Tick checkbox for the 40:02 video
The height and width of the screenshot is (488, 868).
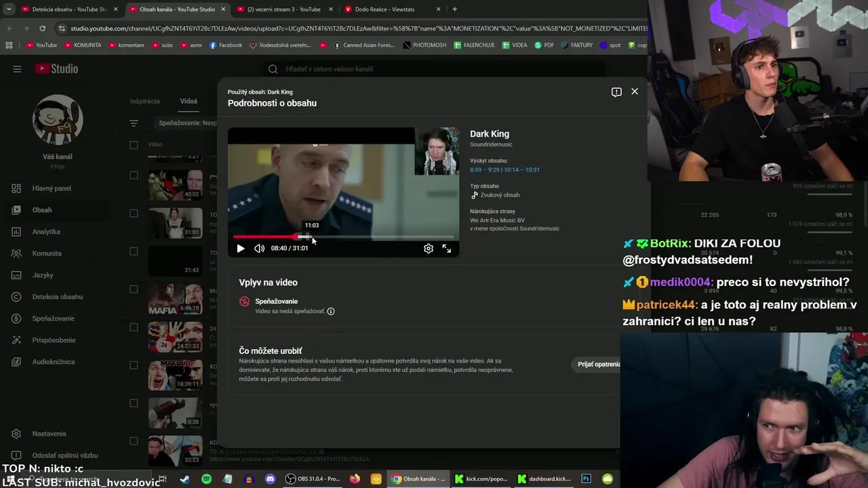coord(134,176)
